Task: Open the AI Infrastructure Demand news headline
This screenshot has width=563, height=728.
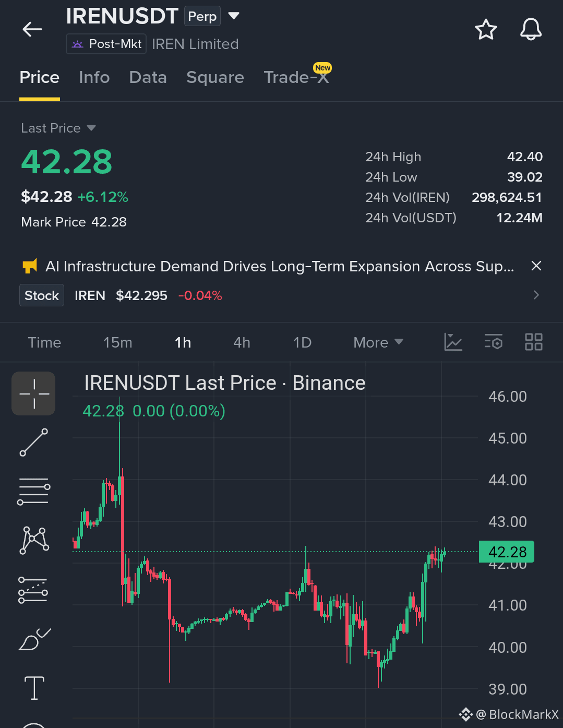Action: [x=280, y=266]
